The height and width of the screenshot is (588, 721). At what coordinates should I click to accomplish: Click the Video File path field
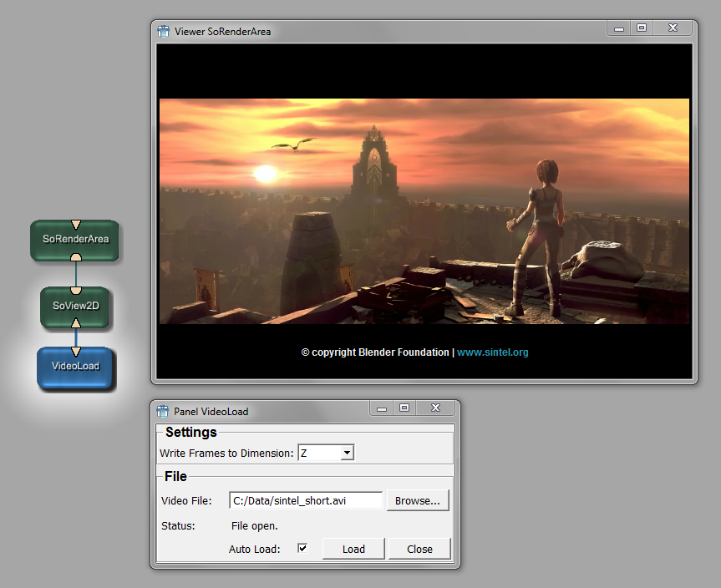pos(305,501)
